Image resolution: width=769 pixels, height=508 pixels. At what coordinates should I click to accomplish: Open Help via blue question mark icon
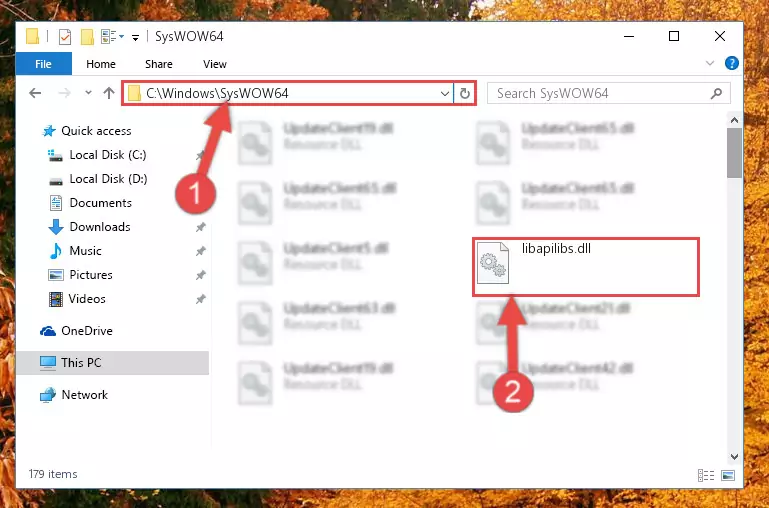tap(731, 63)
